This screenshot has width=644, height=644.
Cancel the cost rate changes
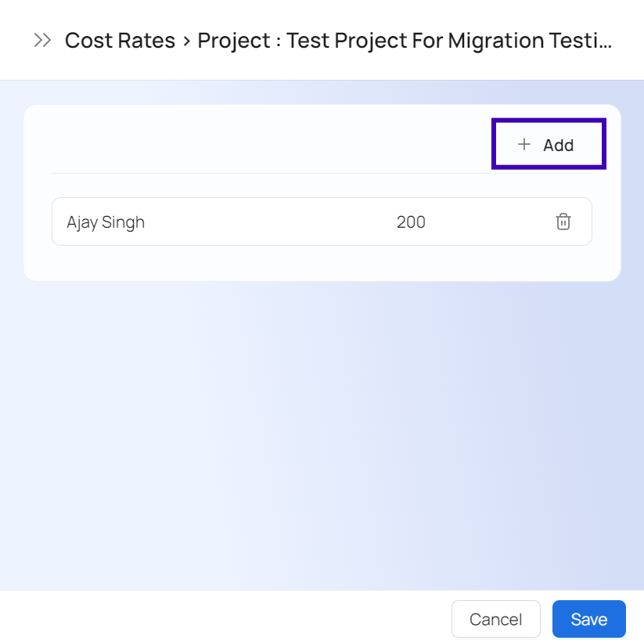[x=495, y=620]
